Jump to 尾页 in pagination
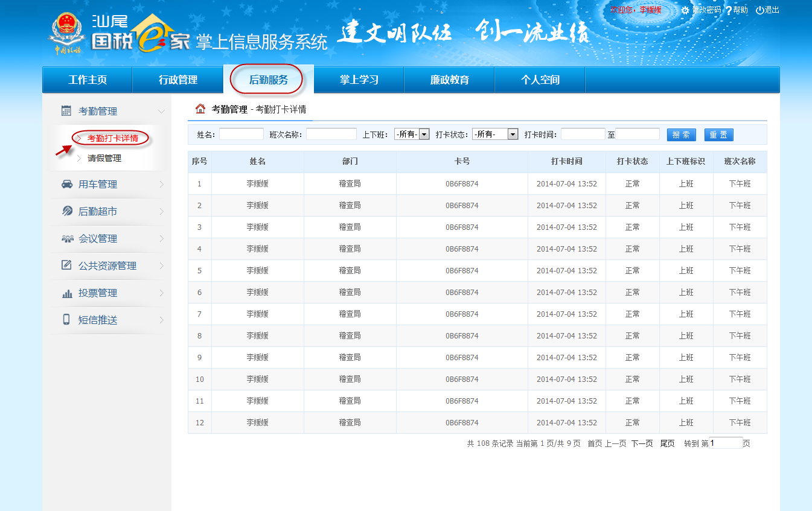The image size is (812, 511). pyautogui.click(x=667, y=443)
